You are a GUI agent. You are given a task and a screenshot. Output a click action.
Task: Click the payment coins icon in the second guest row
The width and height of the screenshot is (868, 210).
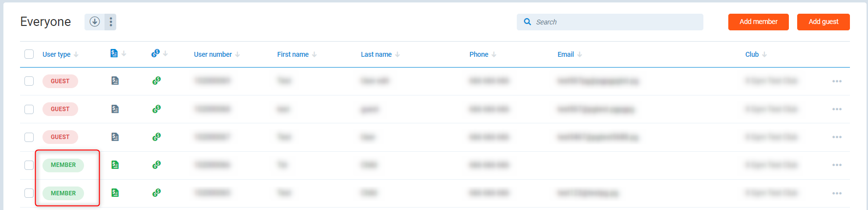click(156, 109)
